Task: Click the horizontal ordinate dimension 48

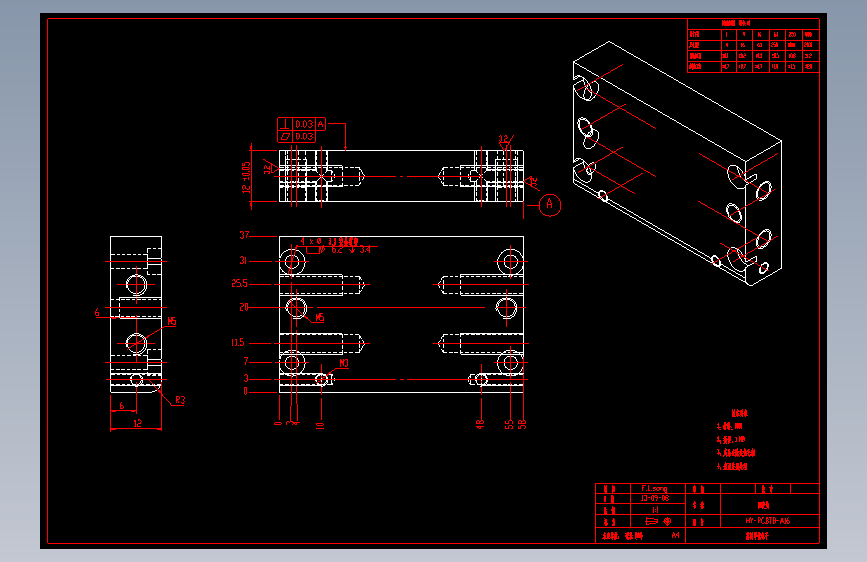Action: pos(480,424)
